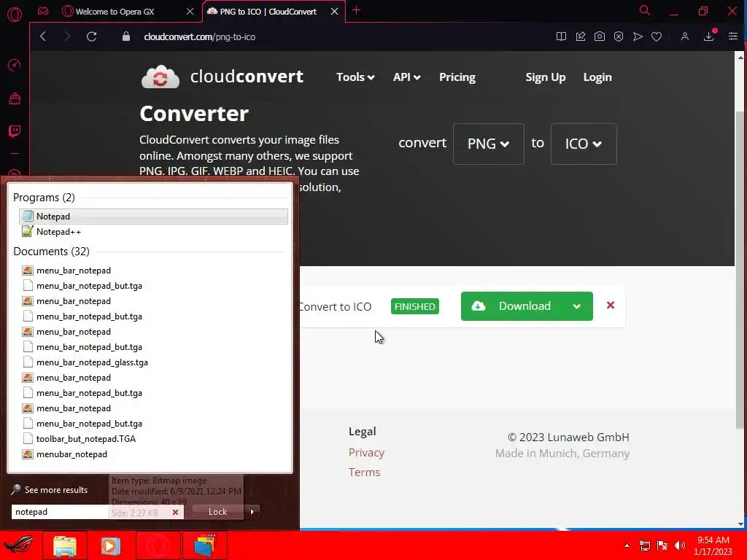Open the reader mode book icon
The width and height of the screenshot is (747, 560).
[x=561, y=36]
